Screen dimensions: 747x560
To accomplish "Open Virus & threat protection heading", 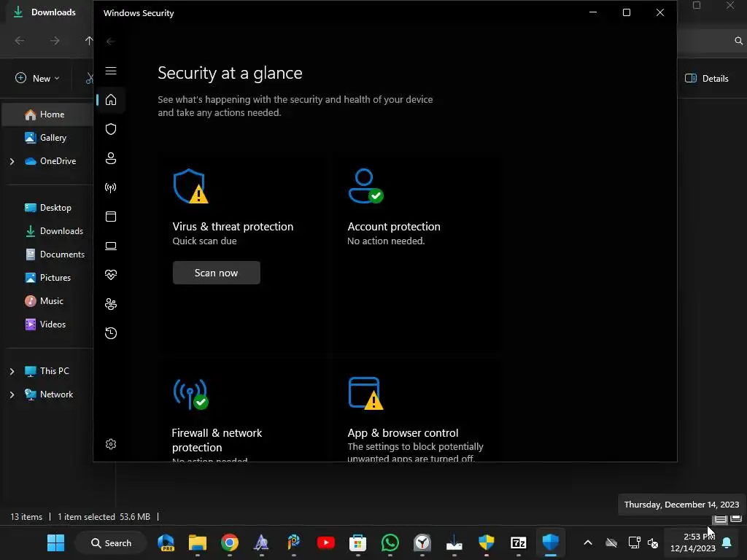I will (x=233, y=227).
